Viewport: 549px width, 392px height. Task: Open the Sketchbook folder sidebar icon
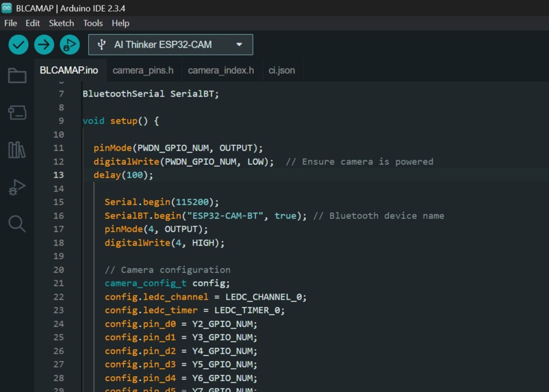click(17, 75)
